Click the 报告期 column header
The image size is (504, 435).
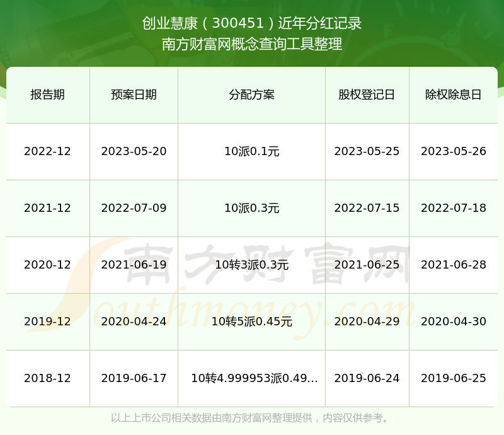[x=48, y=95]
